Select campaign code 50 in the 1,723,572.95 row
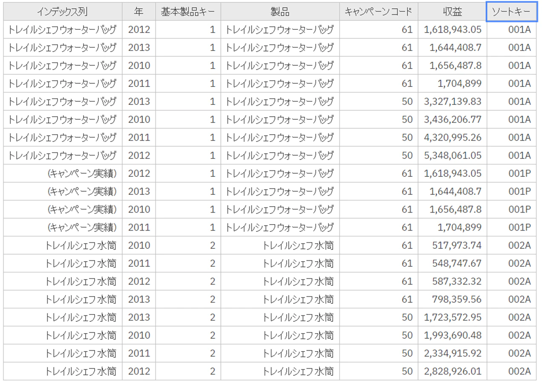Screen dimensions: 553x392 pos(407,317)
